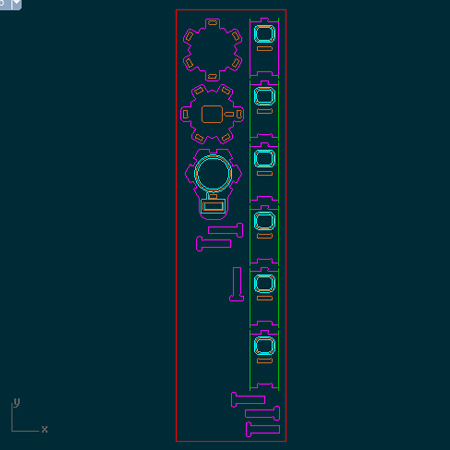Select the vertical magenta T-shaped bolt outline
Viewport: 450px width, 450px height.
click(x=237, y=284)
